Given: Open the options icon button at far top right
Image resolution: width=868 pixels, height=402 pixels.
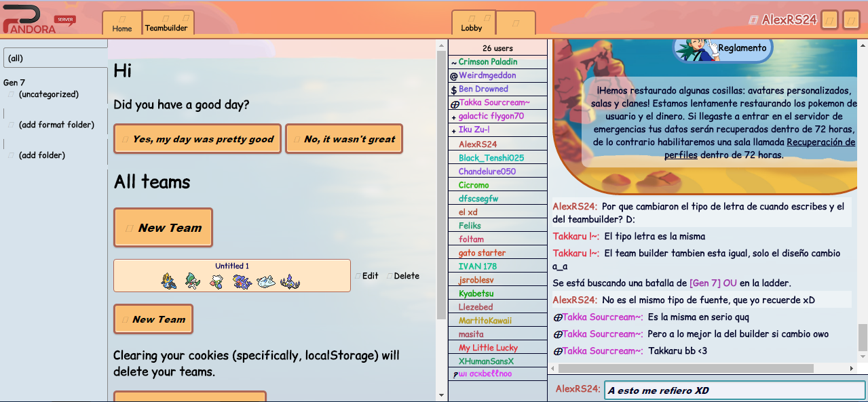Looking at the screenshot, I should pos(851,20).
